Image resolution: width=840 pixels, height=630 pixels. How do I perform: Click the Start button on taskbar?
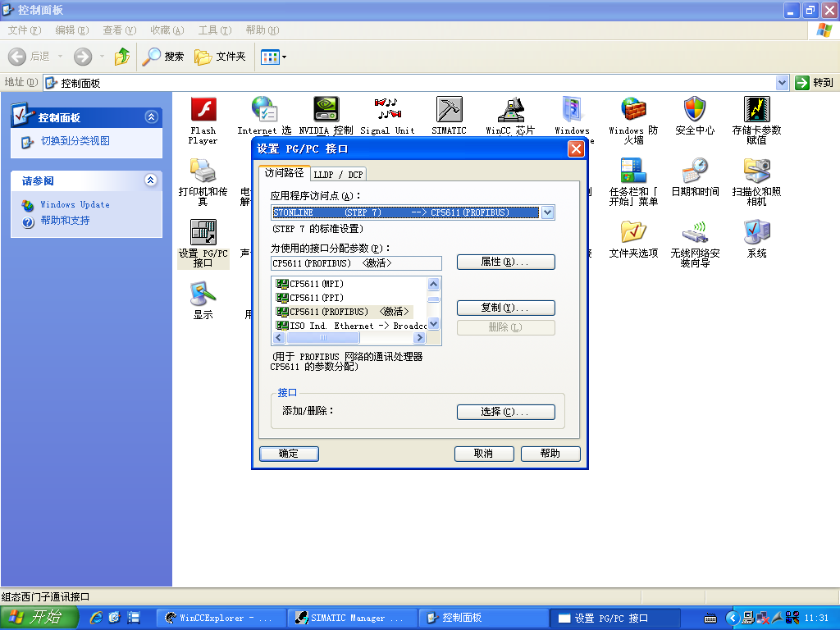tap(39, 618)
